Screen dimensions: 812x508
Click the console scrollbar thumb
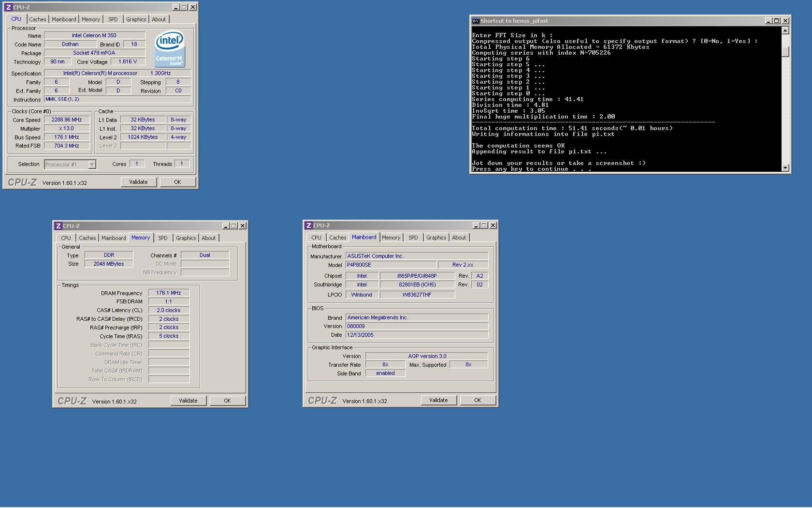[x=785, y=51]
